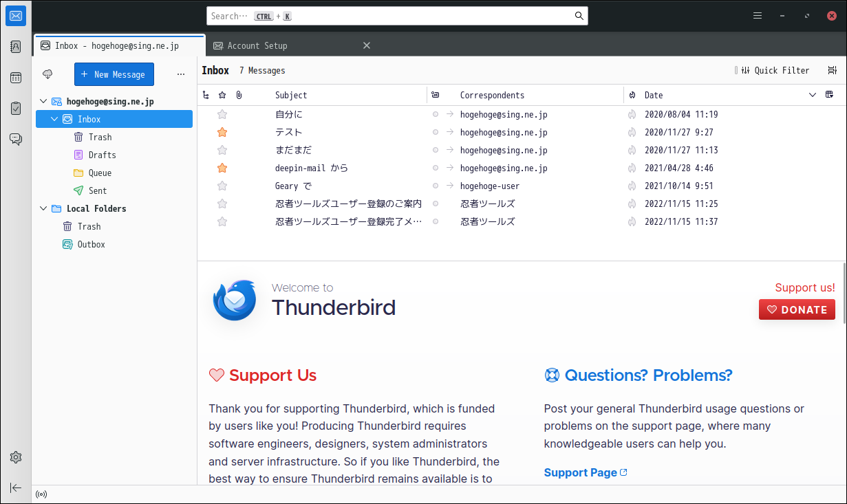Open the Tasks space
847x504 pixels.
16,108
